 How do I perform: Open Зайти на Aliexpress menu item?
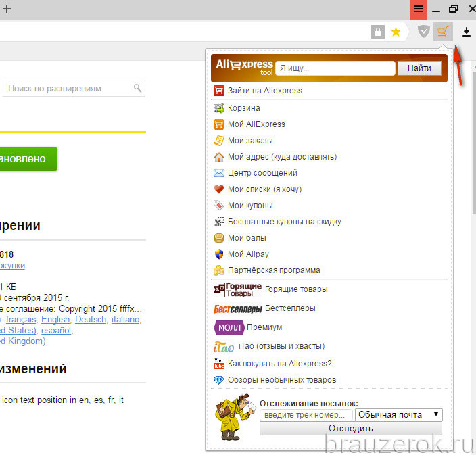click(265, 91)
